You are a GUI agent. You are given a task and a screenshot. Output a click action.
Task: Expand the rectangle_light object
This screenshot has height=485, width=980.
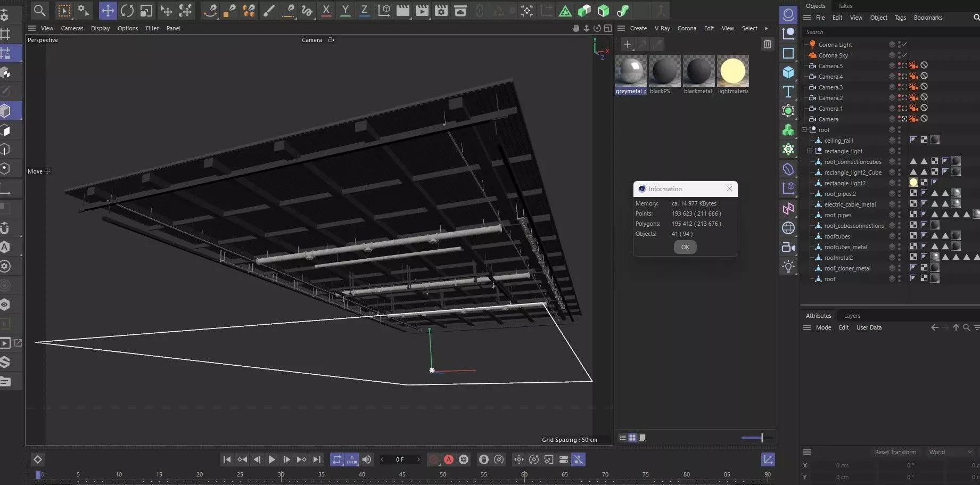pyautogui.click(x=810, y=151)
